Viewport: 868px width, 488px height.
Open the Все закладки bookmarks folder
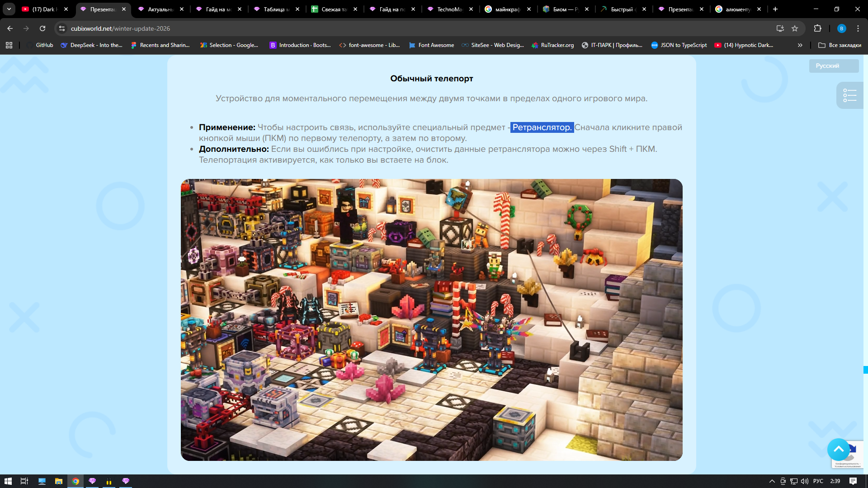(840, 45)
